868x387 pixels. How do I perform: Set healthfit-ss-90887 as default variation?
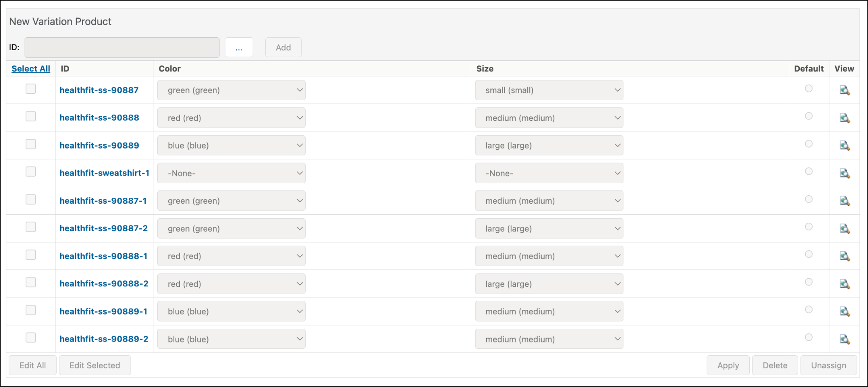coord(809,88)
